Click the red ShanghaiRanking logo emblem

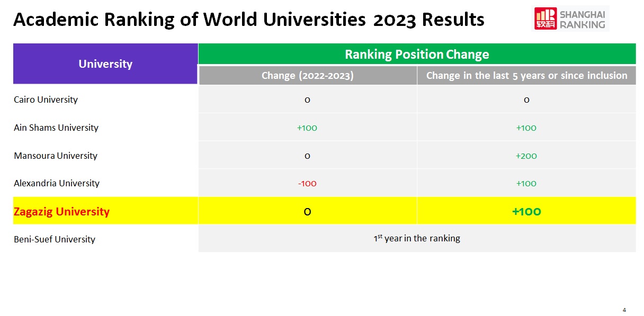point(545,19)
